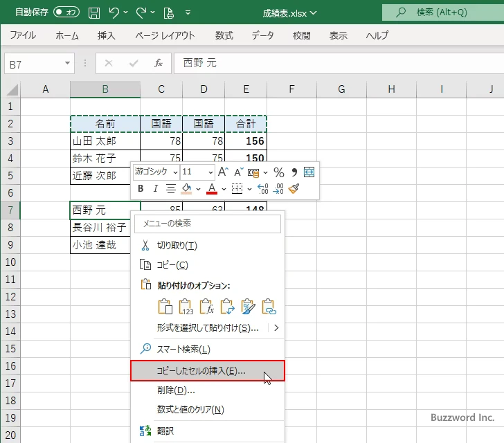
Task: Click the Merge and Center icon
Action: (x=309, y=172)
